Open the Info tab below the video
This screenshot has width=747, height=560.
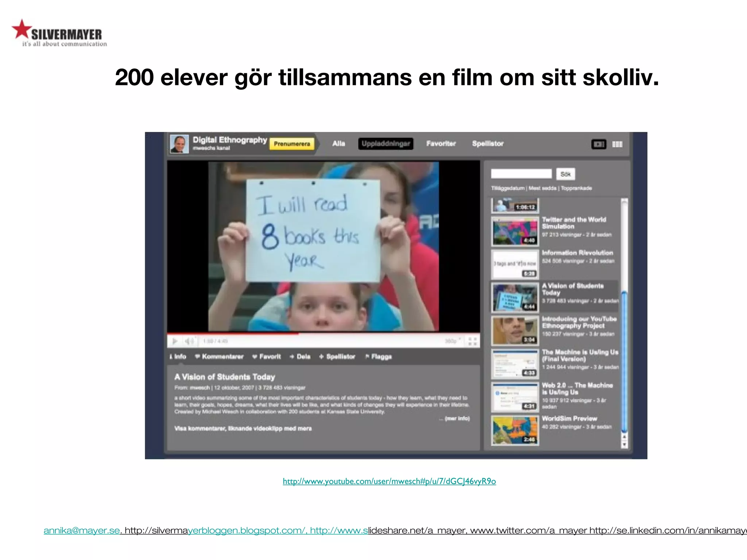point(178,357)
